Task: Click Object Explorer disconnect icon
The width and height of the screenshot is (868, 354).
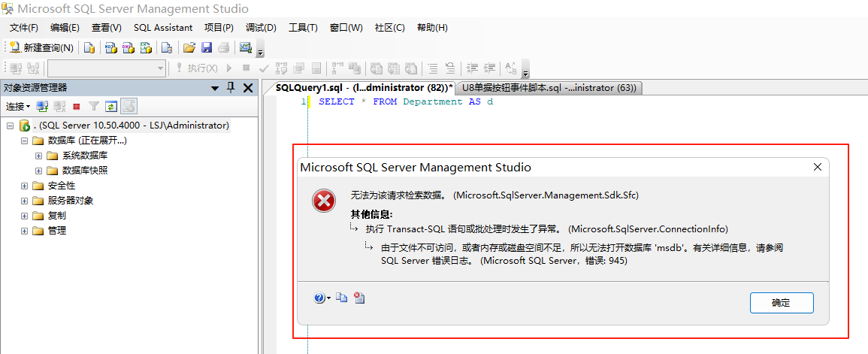Action: click(x=59, y=106)
